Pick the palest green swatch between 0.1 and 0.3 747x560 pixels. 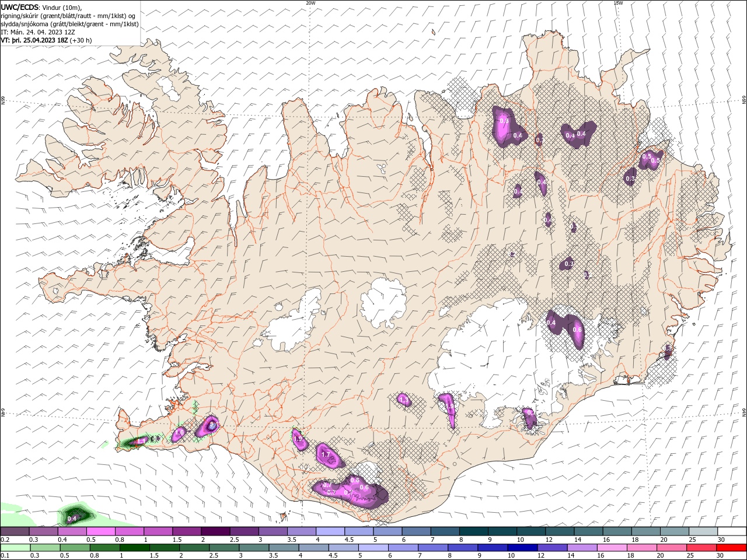pyautogui.click(x=15, y=548)
